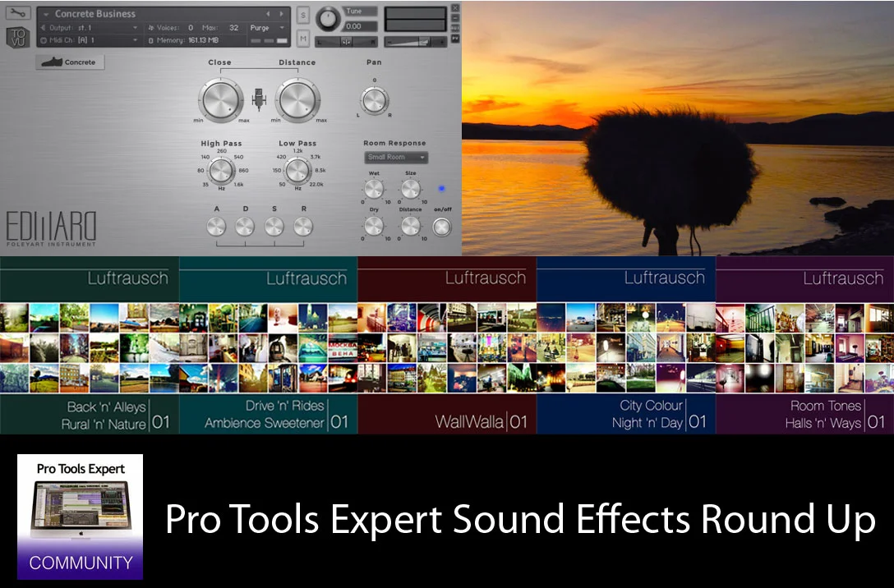Click the Room Response Wet knob
The height and width of the screenshot is (588, 894).
pyautogui.click(x=373, y=189)
